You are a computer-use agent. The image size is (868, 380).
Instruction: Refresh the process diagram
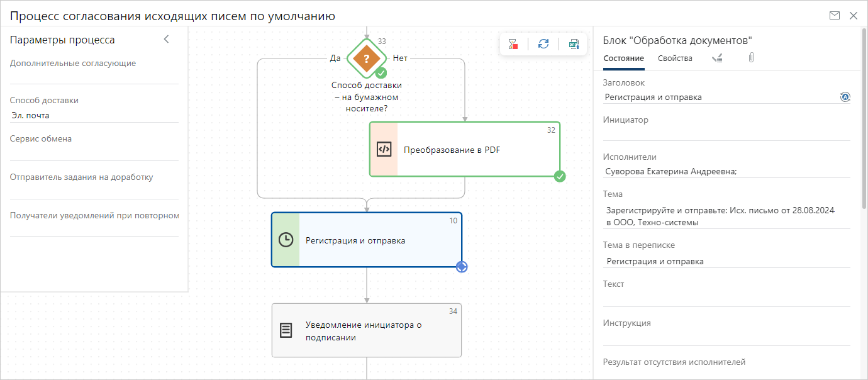click(x=543, y=44)
